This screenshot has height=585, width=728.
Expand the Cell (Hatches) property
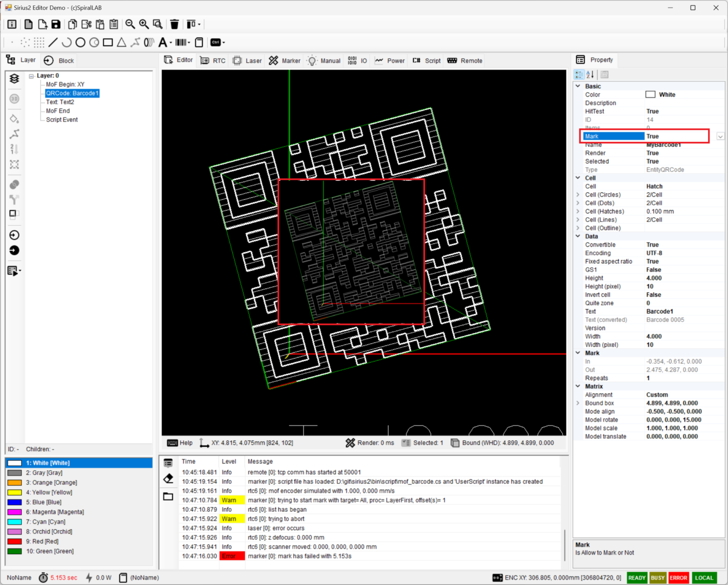click(x=578, y=212)
